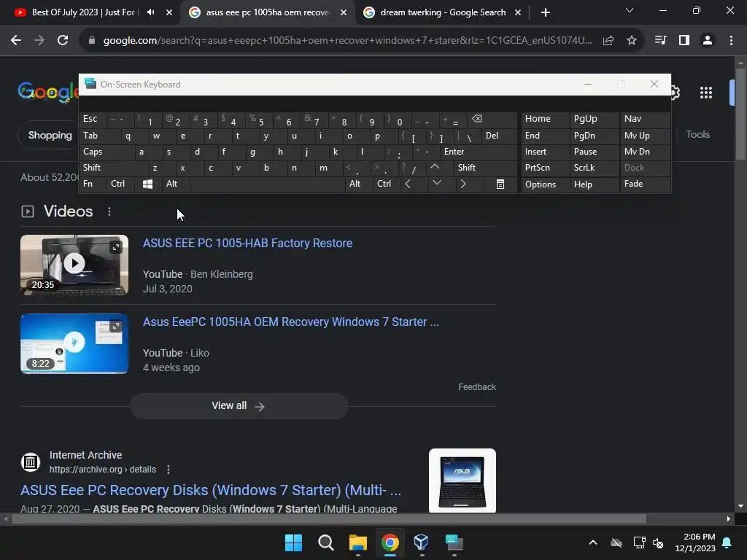Go back using browser back arrow
This screenshot has height=560, width=747.
(16, 41)
